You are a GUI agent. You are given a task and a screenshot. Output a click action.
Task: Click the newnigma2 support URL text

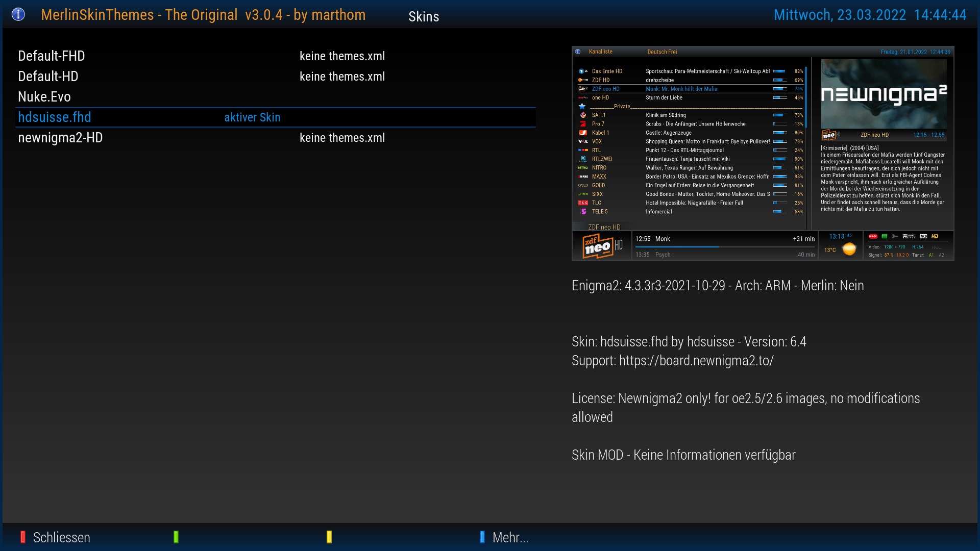696,361
